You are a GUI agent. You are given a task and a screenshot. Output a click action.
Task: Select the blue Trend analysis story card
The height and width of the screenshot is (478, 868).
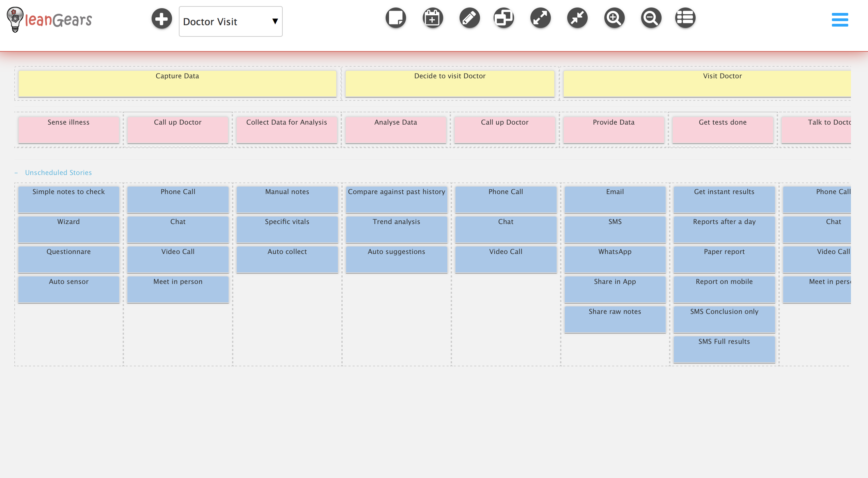point(396,229)
